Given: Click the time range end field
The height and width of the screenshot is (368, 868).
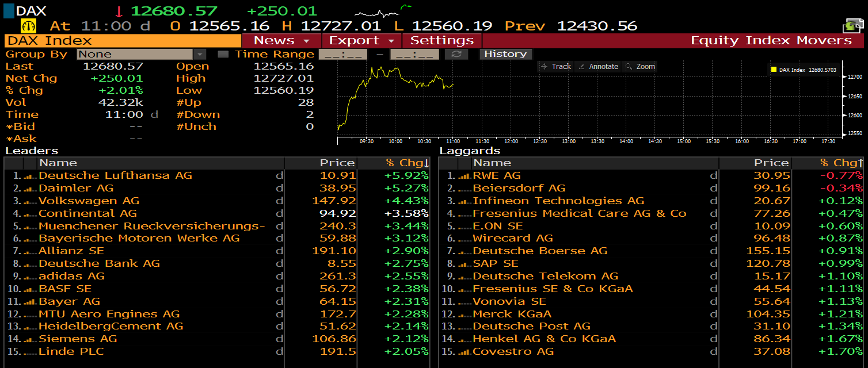Looking at the screenshot, I should pos(414,54).
